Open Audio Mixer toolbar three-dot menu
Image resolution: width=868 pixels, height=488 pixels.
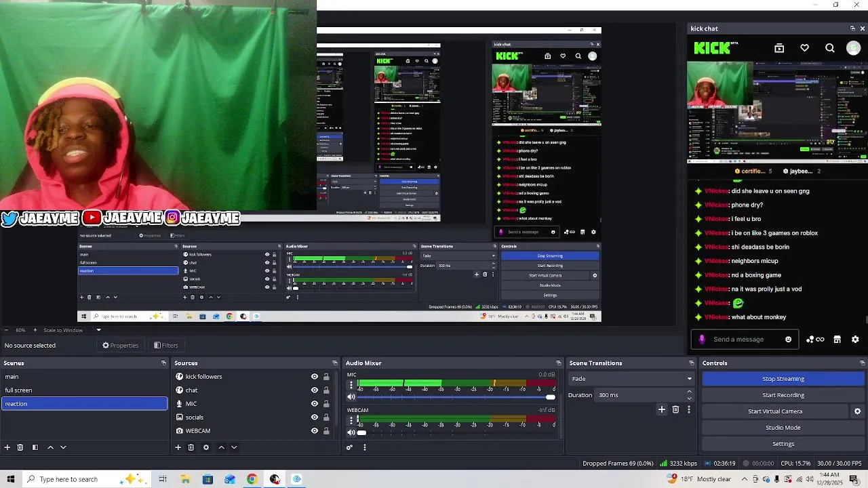(x=365, y=447)
